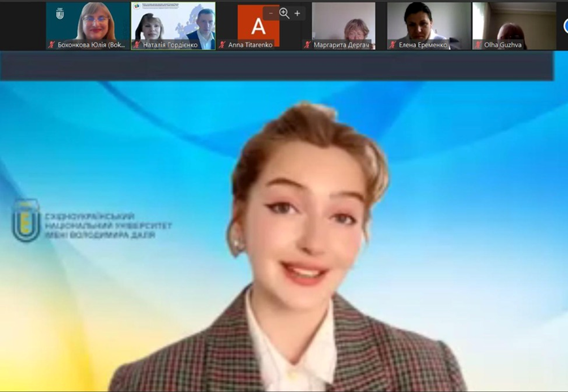This screenshot has width=568, height=392.
Task: Click muted mic icon beside Маргарита Дергач
Action: point(307,45)
